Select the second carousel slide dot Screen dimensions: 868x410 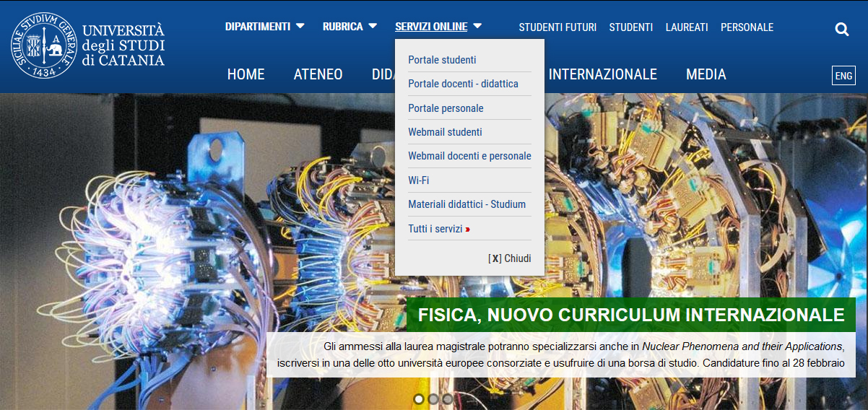[433, 398]
